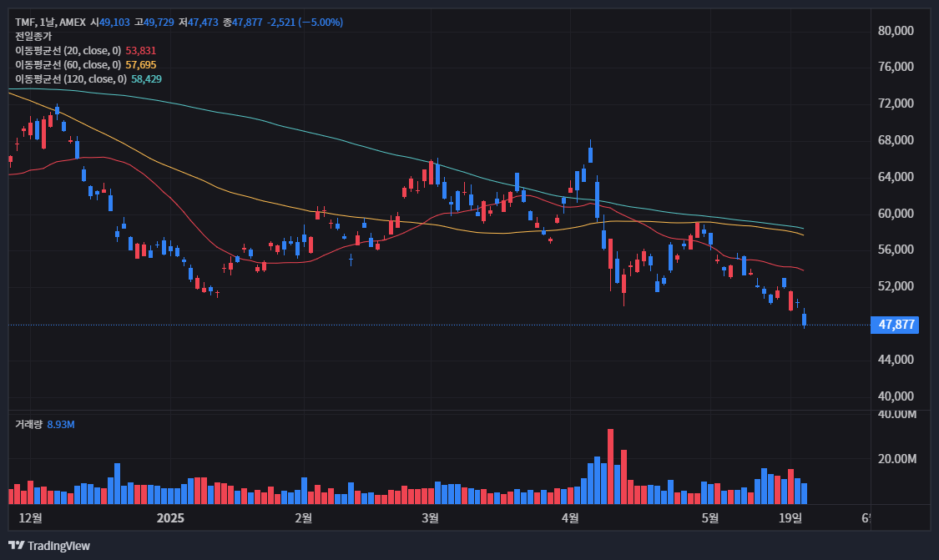
Task: Click the TradingView logo link
Action: 49,546
